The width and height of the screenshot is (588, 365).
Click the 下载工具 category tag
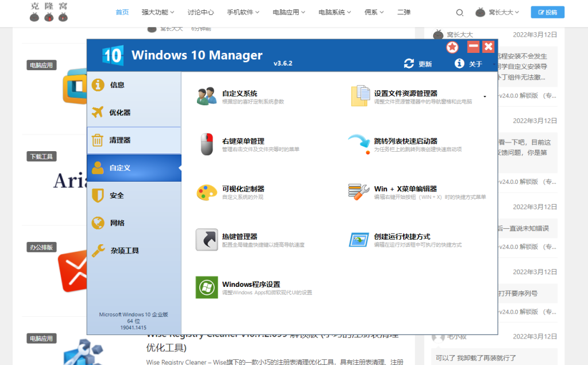pos(41,156)
